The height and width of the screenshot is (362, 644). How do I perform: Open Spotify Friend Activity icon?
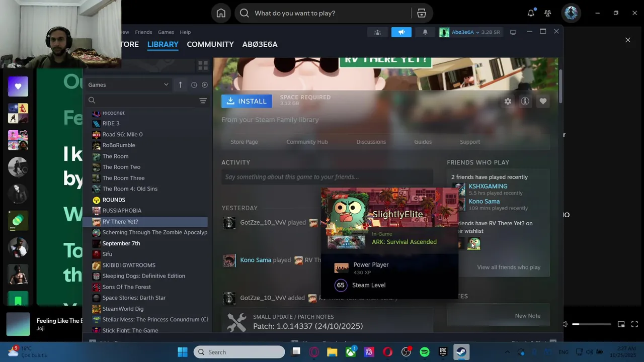pos(547,13)
